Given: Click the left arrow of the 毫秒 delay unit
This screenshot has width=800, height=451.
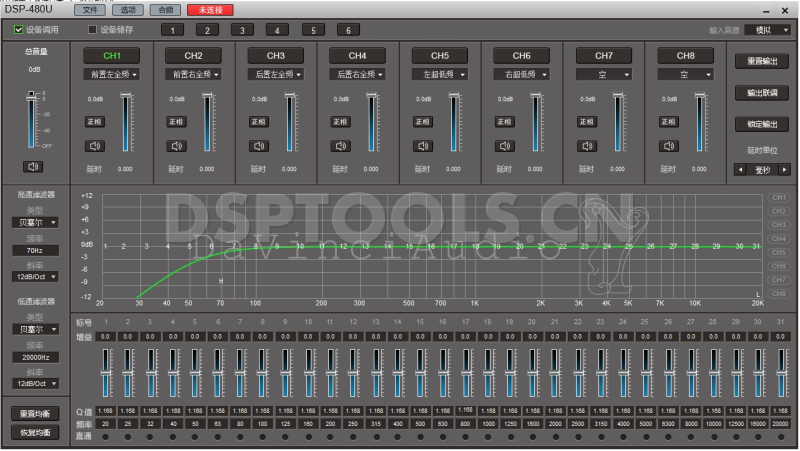Looking at the screenshot, I should pyautogui.click(x=740, y=170).
